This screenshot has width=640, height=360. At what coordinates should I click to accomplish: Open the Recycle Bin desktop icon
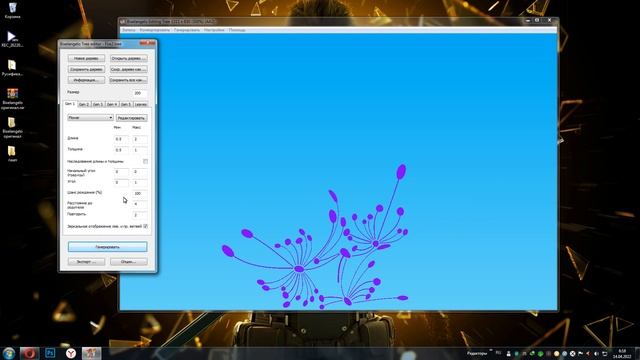coord(12,9)
